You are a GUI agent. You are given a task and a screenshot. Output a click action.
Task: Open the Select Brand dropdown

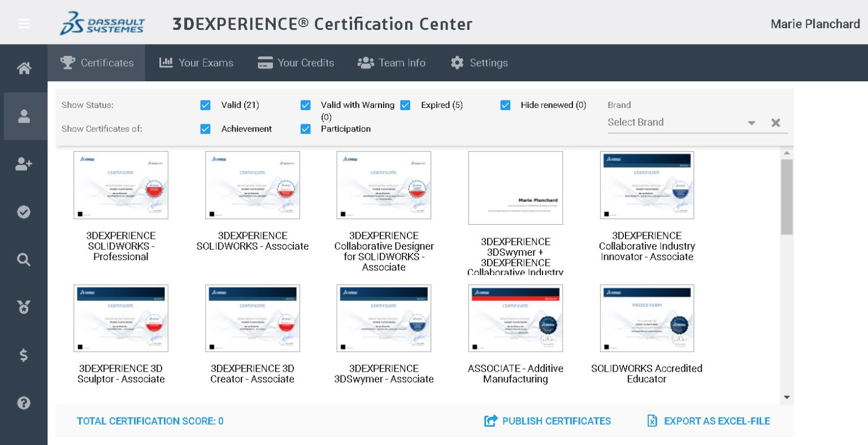[752, 123]
